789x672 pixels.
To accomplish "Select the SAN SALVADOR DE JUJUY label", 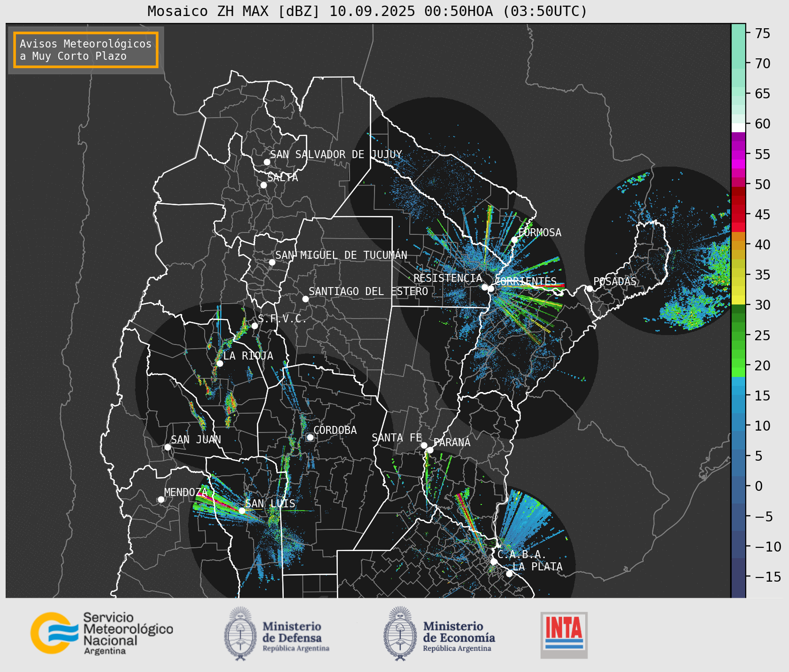I will [x=336, y=154].
